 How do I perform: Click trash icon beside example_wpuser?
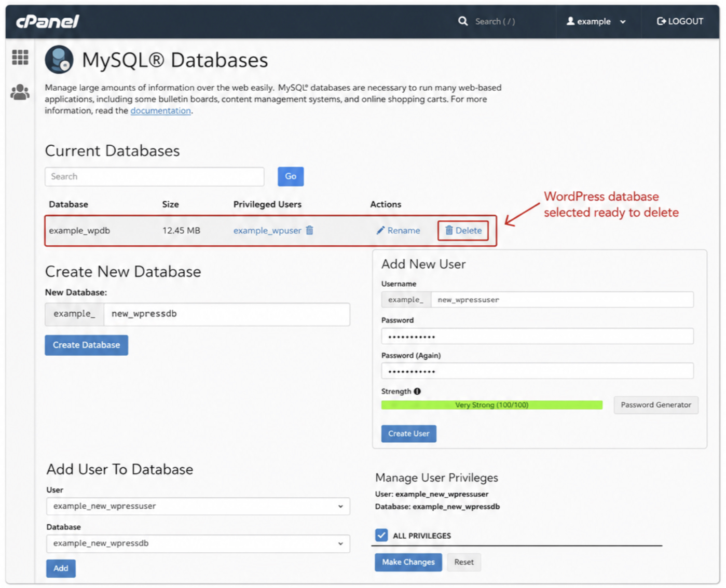click(x=310, y=230)
